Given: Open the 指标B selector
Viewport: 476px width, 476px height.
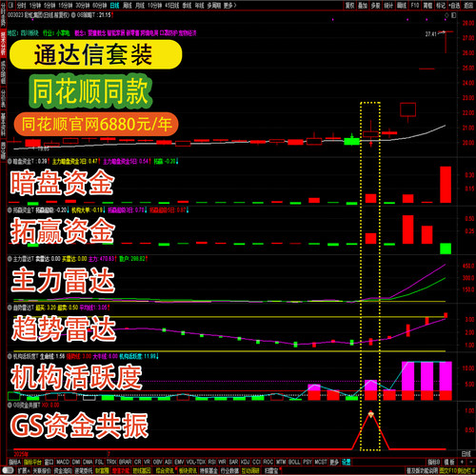Looking at the screenshot, I should pos(433,462).
